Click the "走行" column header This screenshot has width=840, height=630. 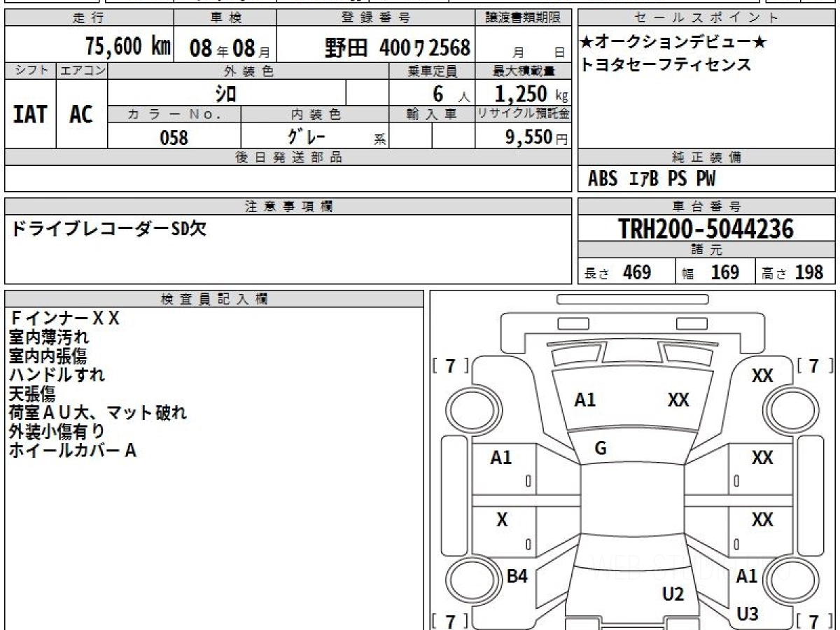click(88, 18)
